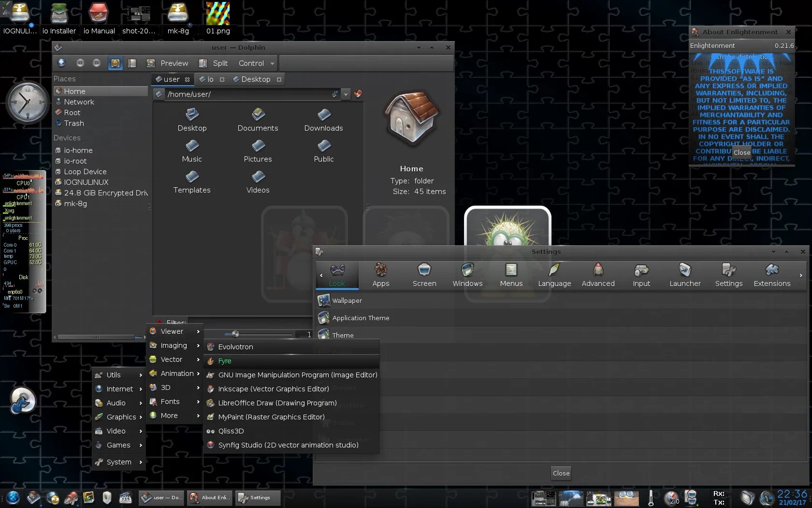Click the Settings taskbar button
Viewport: 812px width, 508px height.
pyautogui.click(x=257, y=498)
